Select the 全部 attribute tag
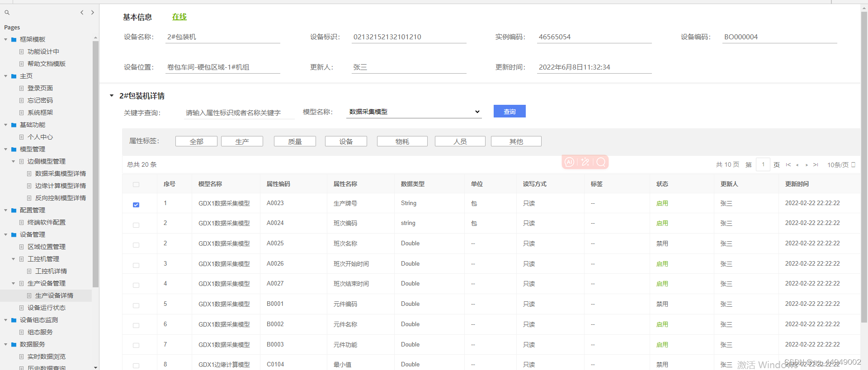This screenshot has height=370, width=868. pyautogui.click(x=196, y=141)
